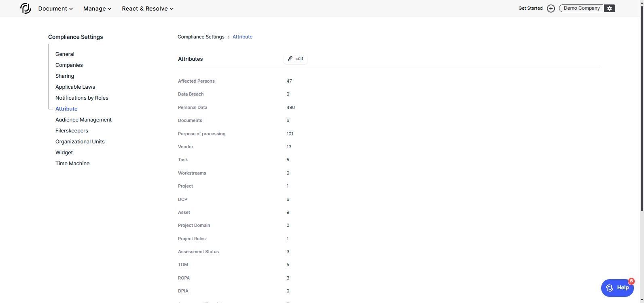
Task: Open General settings in sidebar
Action: point(65,54)
